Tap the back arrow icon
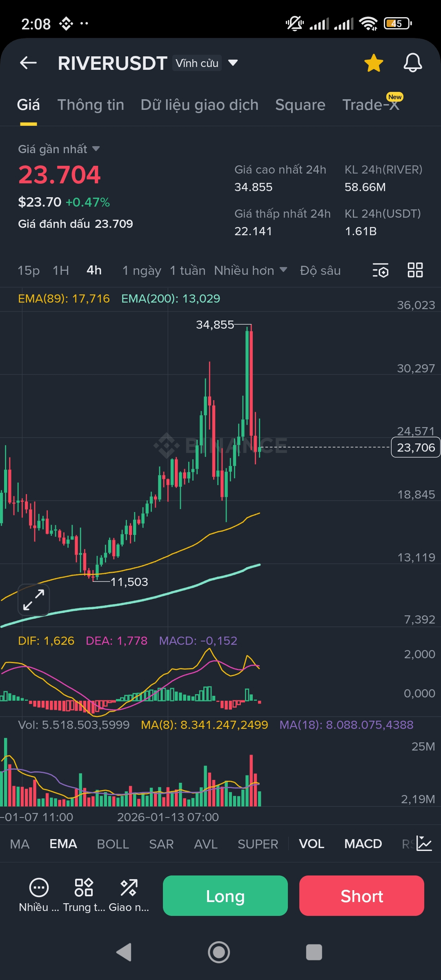Viewport: 441px width, 980px height. point(29,63)
